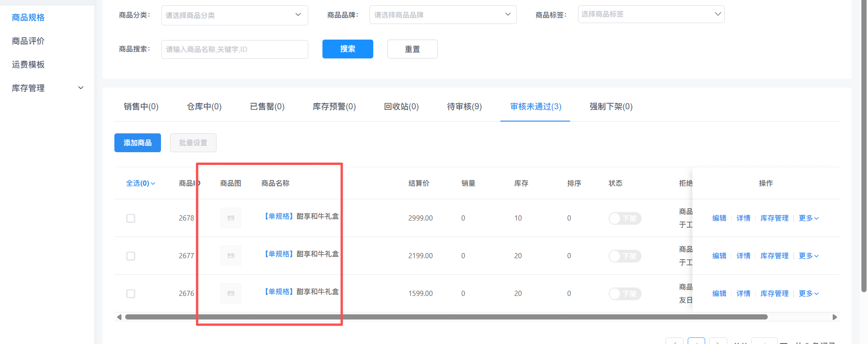
Task: Click product image thumbnail for item 2678
Action: [x=231, y=218]
